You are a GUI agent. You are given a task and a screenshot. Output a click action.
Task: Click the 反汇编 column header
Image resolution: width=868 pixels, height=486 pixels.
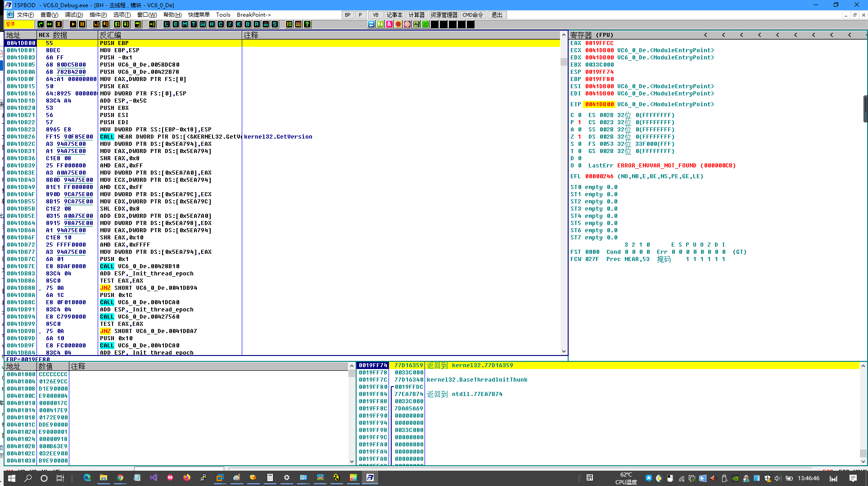point(170,35)
